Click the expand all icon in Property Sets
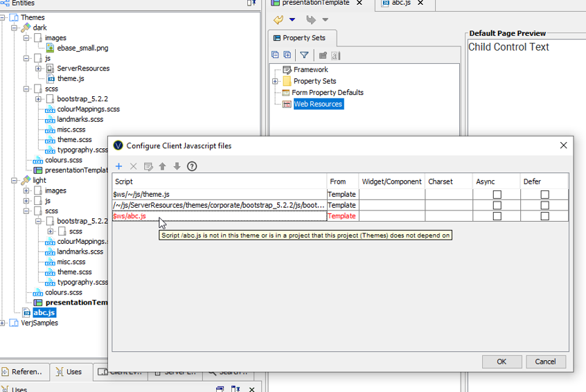Viewport: 586px width, 392px height. (x=287, y=55)
